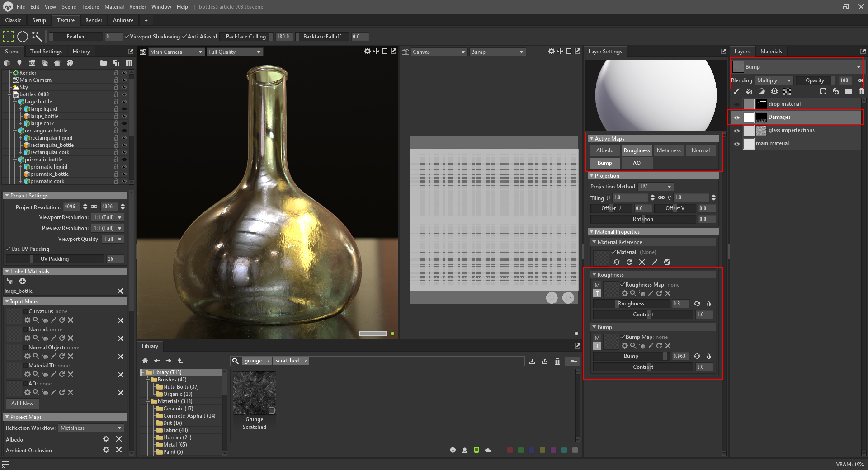The width and height of the screenshot is (868, 470).
Task: Click the Add New input map button
Action: pos(22,404)
